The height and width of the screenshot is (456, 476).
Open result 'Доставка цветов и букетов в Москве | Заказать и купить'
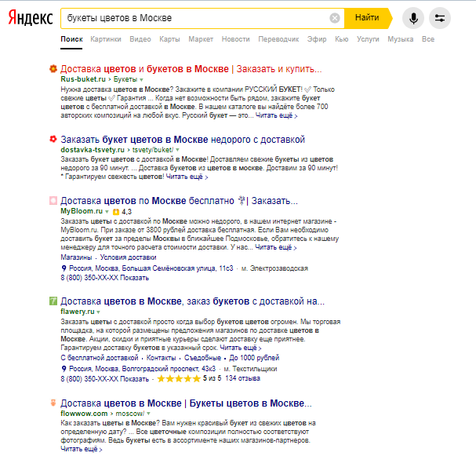point(191,69)
